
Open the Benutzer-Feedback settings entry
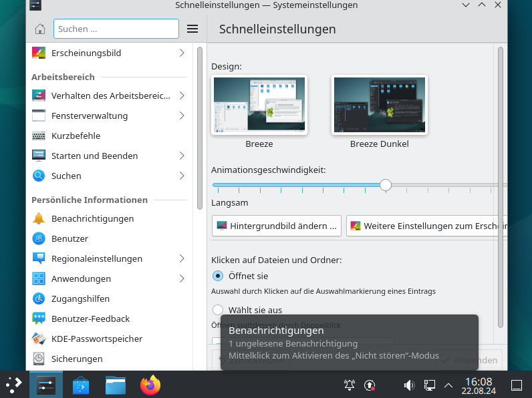click(109, 319)
